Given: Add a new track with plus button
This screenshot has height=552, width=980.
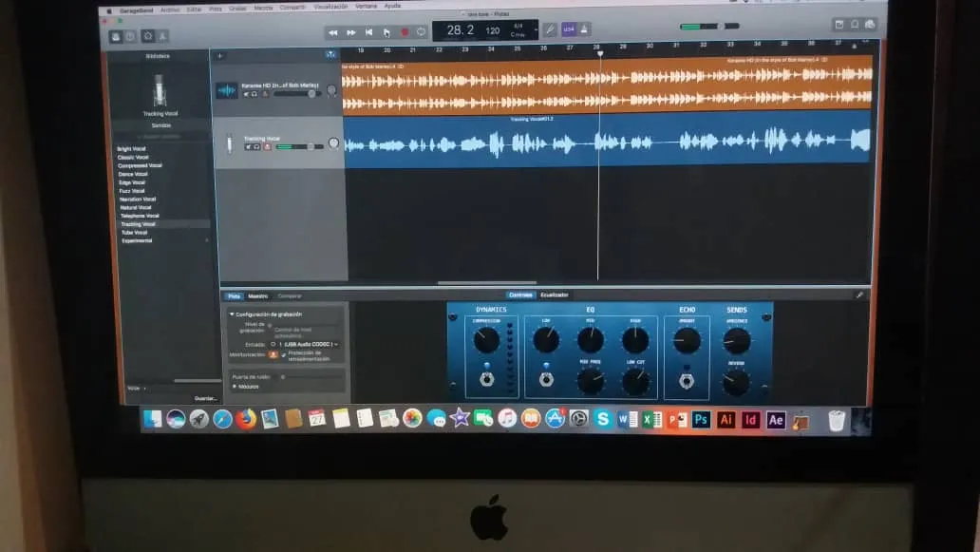Looking at the screenshot, I should (220, 56).
